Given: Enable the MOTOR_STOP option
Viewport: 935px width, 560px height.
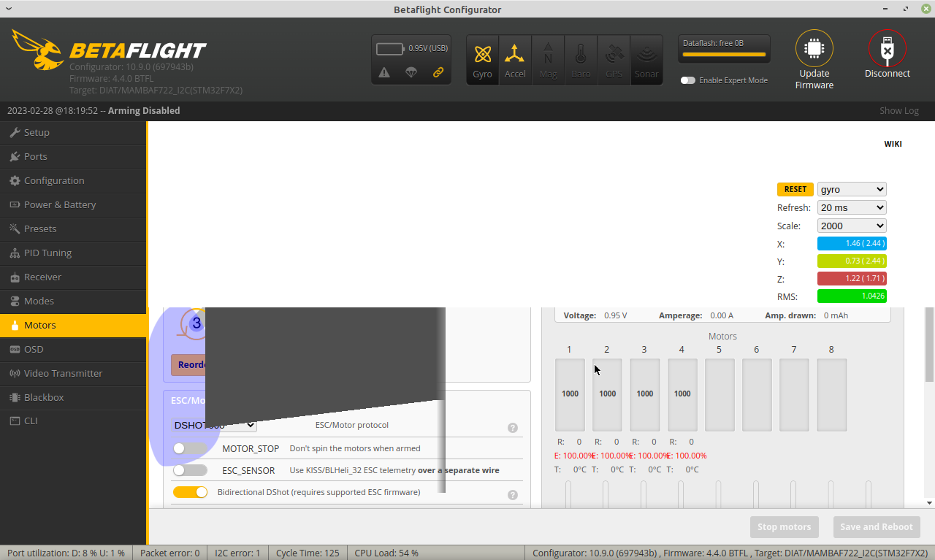Looking at the screenshot, I should [x=190, y=448].
